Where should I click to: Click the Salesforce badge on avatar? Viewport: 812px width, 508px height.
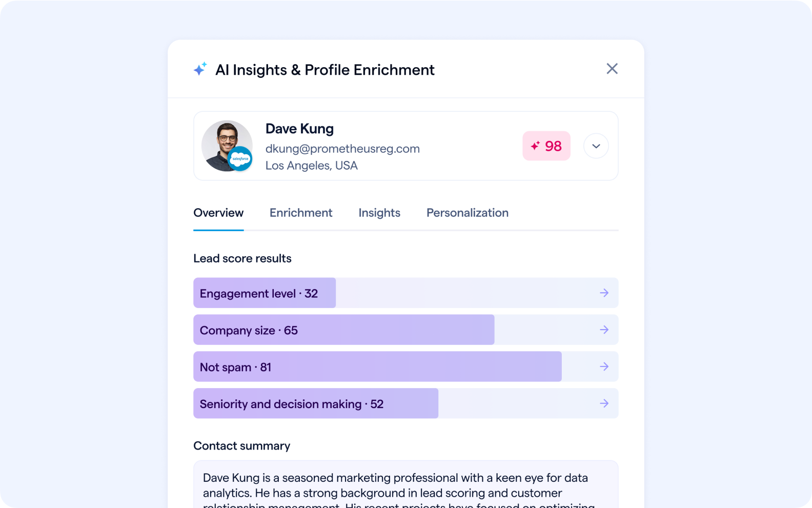[240, 158]
